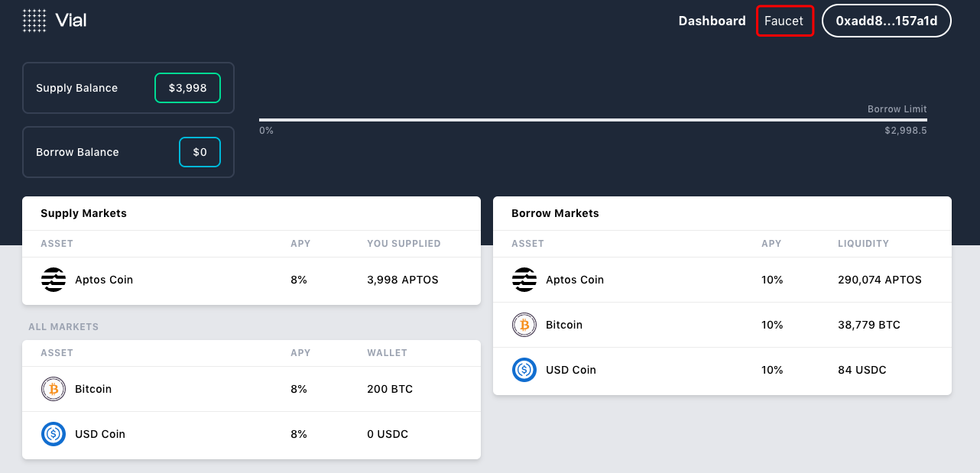Click USD Coin icon in Borrow Markets

click(524, 370)
